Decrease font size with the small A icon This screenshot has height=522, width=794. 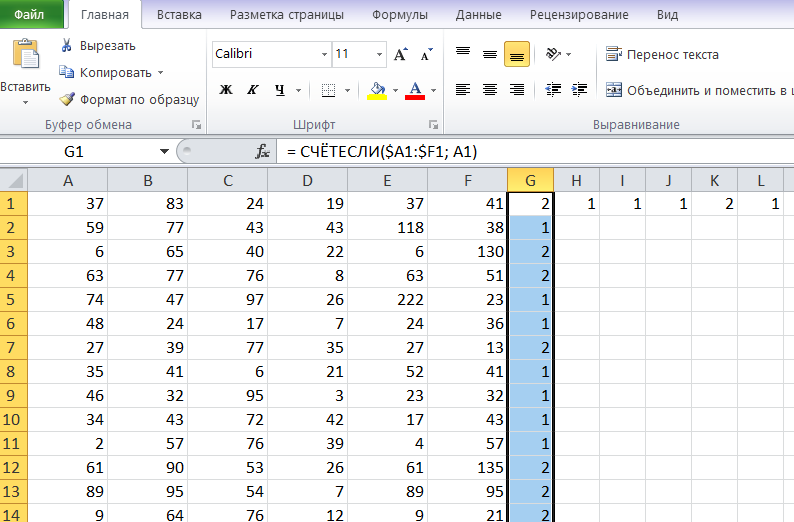click(x=427, y=54)
